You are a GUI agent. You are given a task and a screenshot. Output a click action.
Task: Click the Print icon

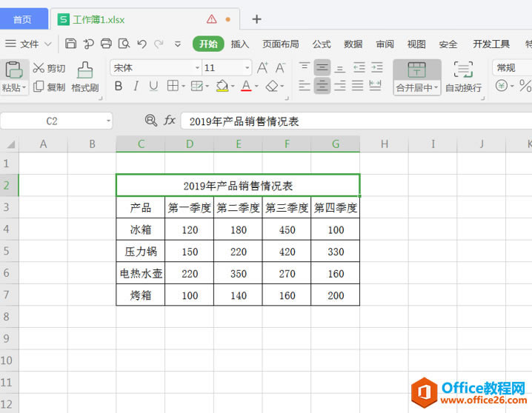pos(106,44)
